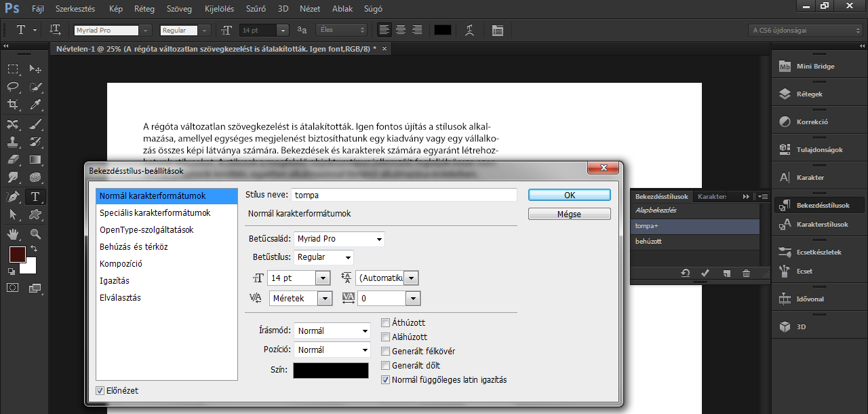Select the Pen tool
This screenshot has width=868, height=414.
13,197
